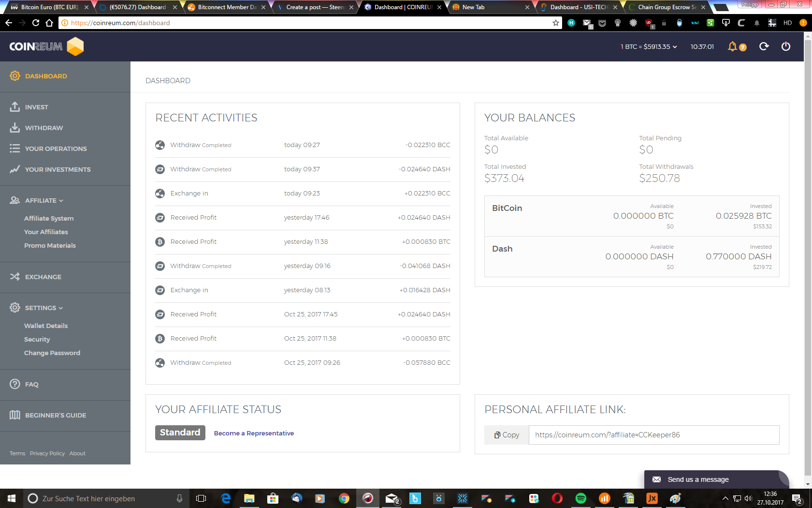This screenshot has height=508, width=812.
Task: Click the Privacy Policy footer link
Action: pyautogui.click(x=47, y=453)
